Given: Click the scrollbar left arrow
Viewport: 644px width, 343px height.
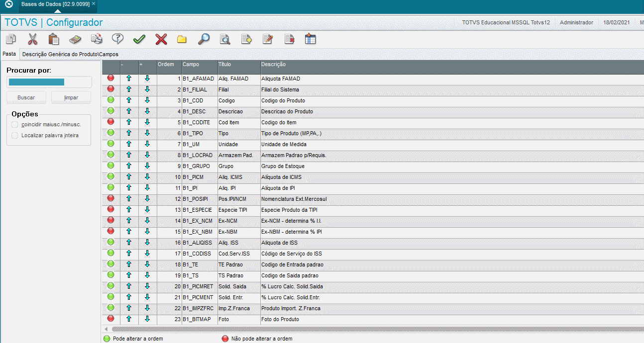Looking at the screenshot, I should click(106, 329).
